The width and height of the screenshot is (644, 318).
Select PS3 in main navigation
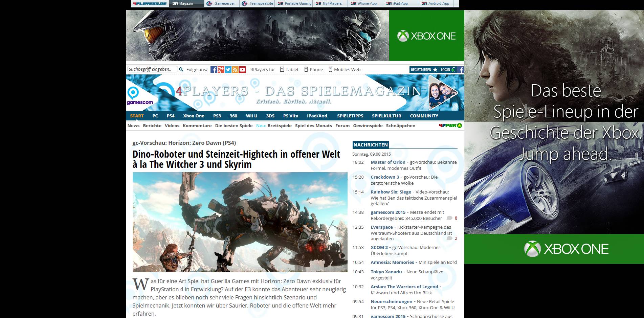pyautogui.click(x=217, y=116)
